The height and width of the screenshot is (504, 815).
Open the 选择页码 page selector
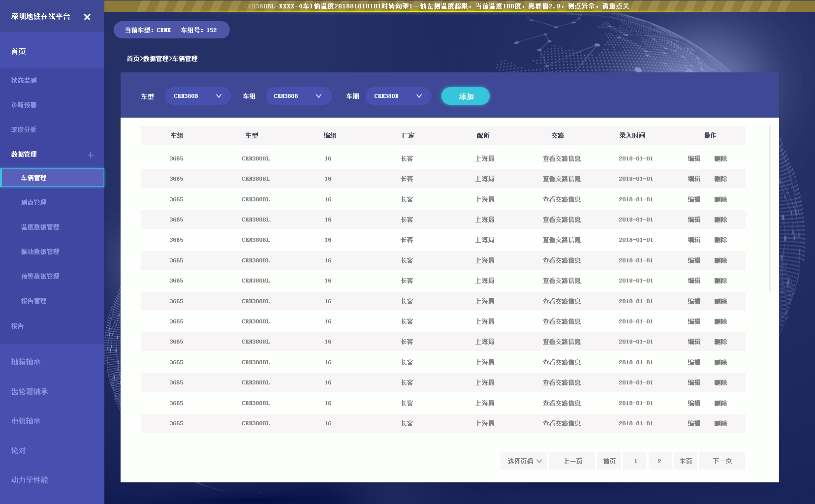(524, 461)
